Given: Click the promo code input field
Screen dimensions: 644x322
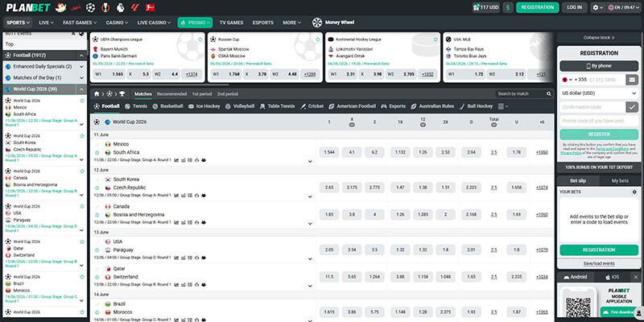Looking at the screenshot, I should 599,121.
